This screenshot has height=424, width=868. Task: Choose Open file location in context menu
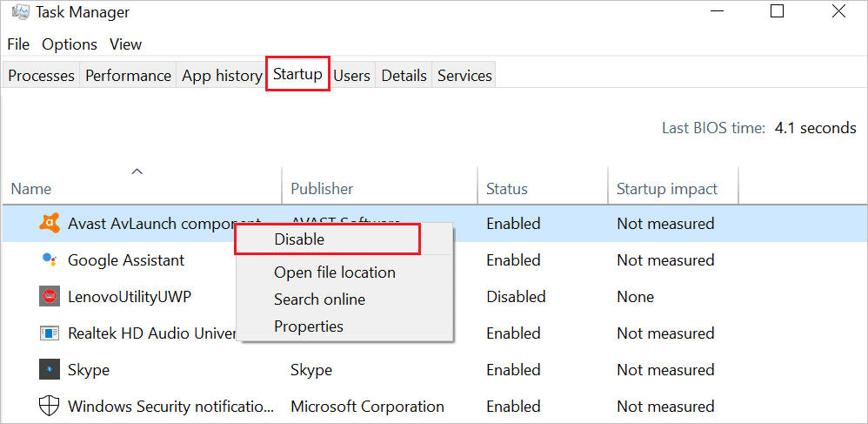(334, 273)
